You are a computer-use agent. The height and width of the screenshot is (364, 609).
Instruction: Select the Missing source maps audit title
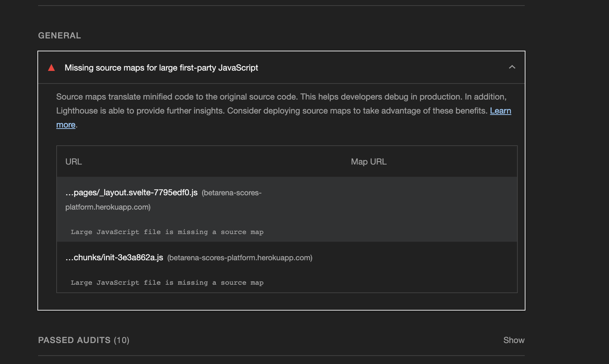pyautogui.click(x=161, y=68)
